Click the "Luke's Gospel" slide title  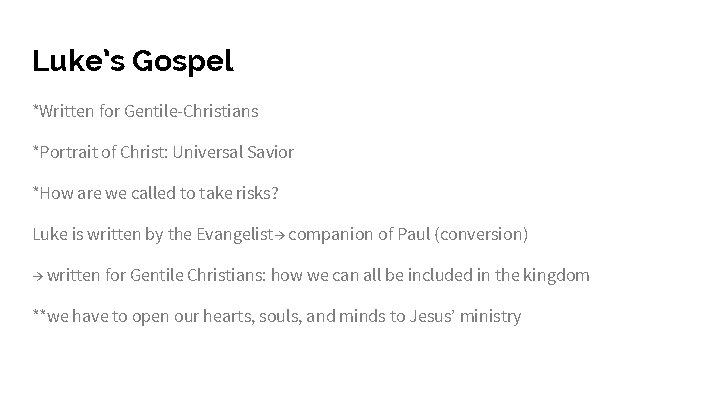[x=133, y=62]
